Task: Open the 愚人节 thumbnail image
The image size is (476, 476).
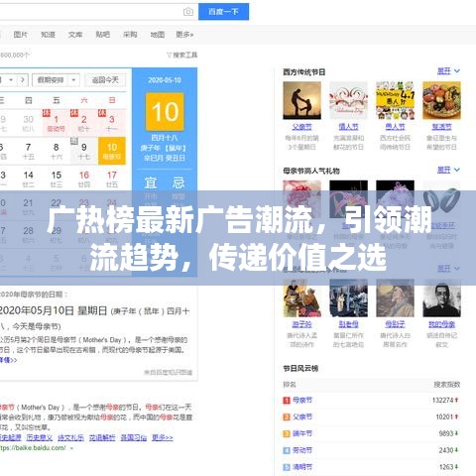Action: tap(395, 100)
